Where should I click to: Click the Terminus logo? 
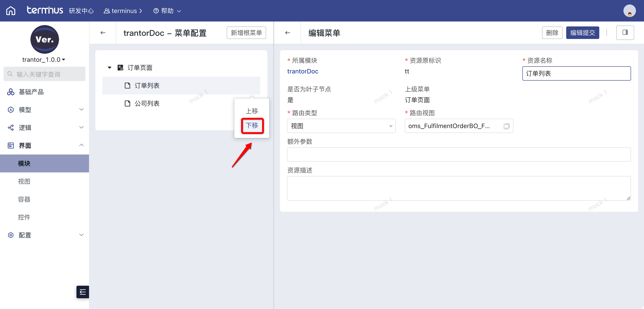click(45, 10)
